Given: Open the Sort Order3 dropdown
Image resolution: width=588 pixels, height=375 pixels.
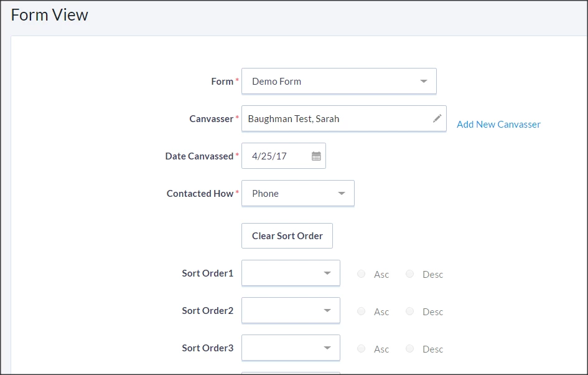Looking at the screenshot, I should [291, 348].
